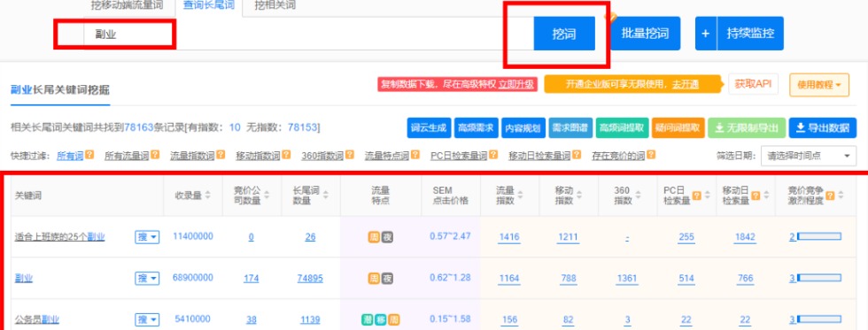Click the 高频词提取 button
This screenshot has width=868, height=330.
pos(622,128)
